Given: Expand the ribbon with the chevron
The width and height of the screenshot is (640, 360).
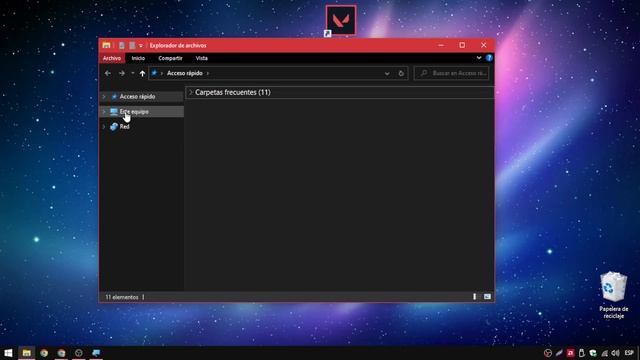Looking at the screenshot, I should 479,58.
